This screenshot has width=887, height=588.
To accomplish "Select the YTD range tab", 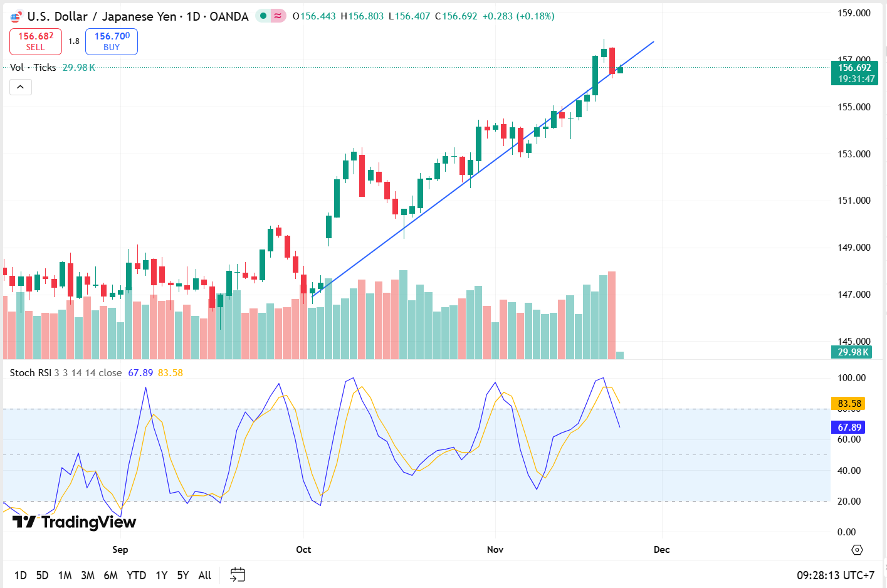I will pos(136,574).
